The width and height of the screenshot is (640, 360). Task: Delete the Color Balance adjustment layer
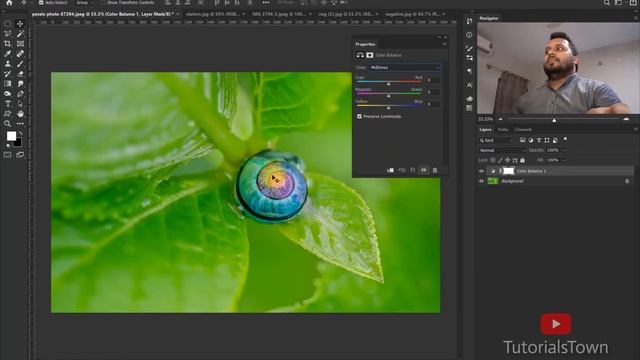coord(435,170)
